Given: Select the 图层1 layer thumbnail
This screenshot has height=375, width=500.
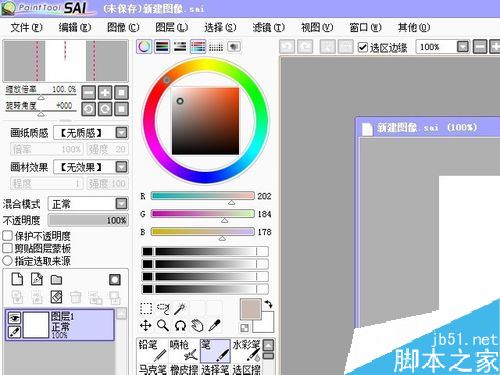Looking at the screenshot, I should (36, 325).
